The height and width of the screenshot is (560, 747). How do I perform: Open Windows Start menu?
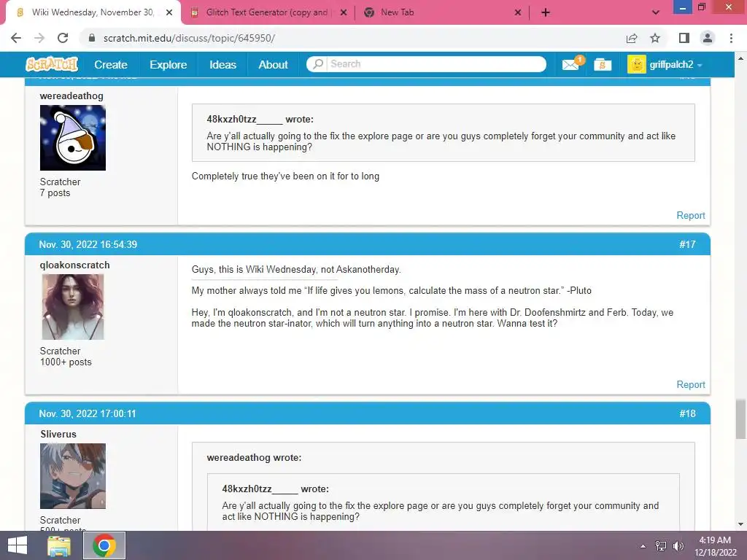tap(18, 545)
